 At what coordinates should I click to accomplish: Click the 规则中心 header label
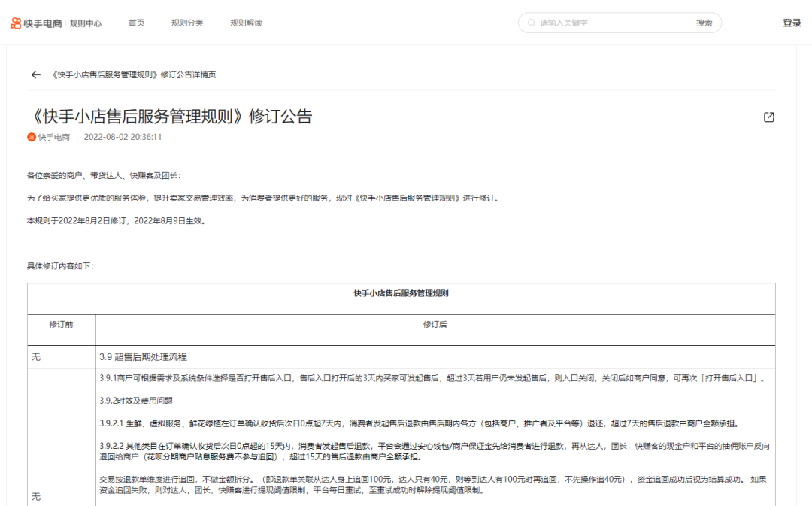85,23
